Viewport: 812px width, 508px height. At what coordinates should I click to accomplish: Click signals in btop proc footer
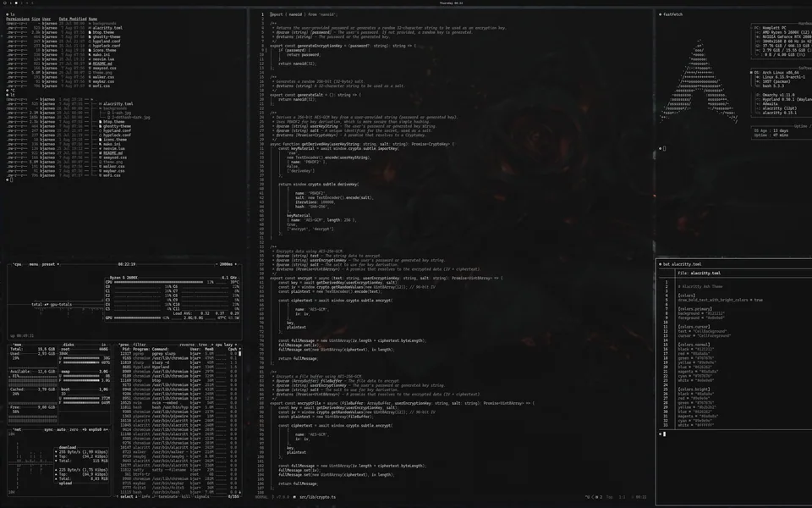point(201,497)
